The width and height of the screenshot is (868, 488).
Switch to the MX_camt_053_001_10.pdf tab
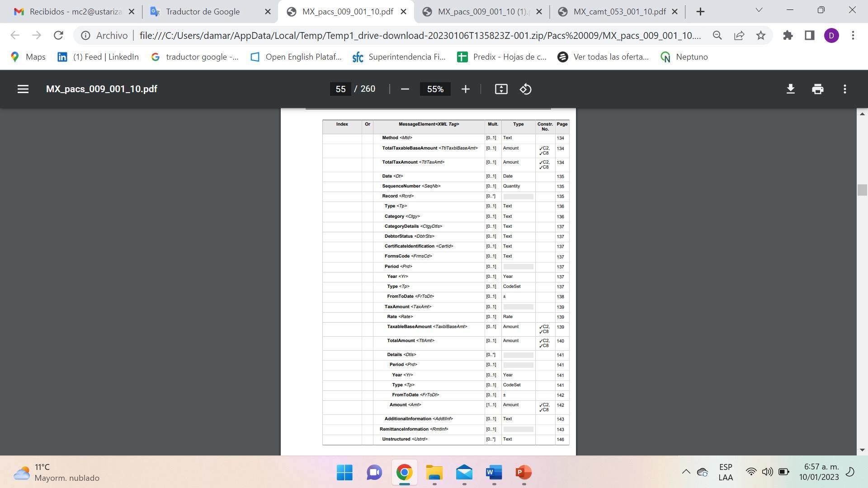619,12
